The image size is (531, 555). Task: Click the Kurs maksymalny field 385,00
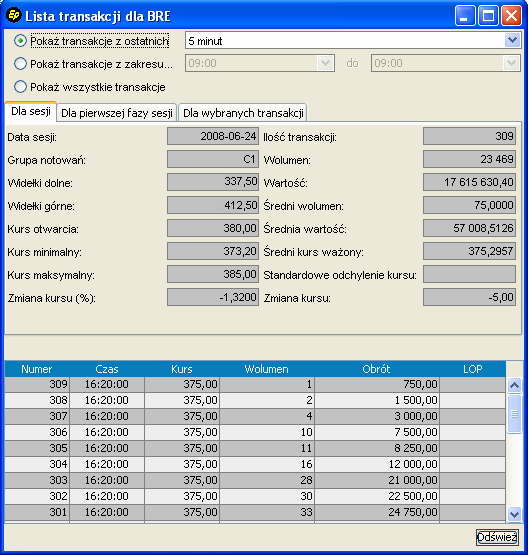[213, 274]
